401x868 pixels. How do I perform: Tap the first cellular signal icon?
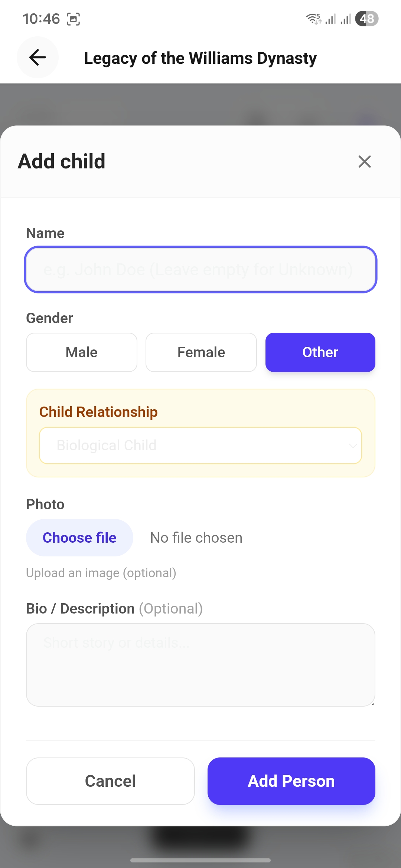coord(330,19)
